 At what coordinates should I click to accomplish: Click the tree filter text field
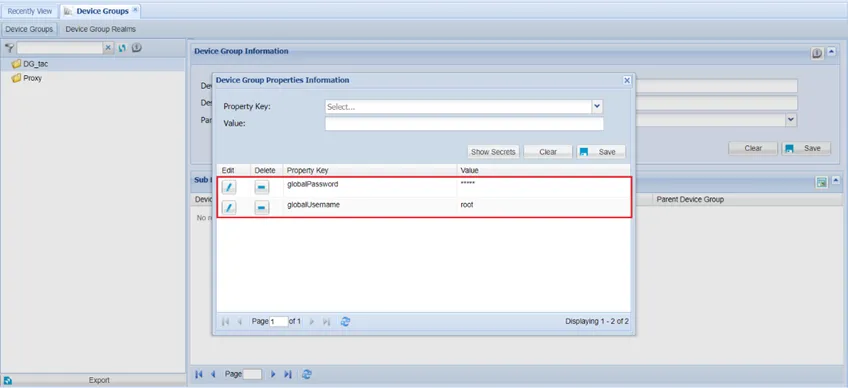pyautogui.click(x=59, y=48)
